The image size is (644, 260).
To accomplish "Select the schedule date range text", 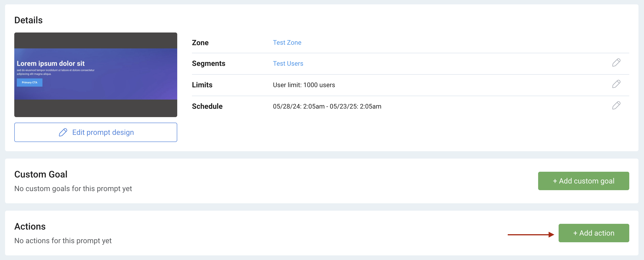I will 327,106.
